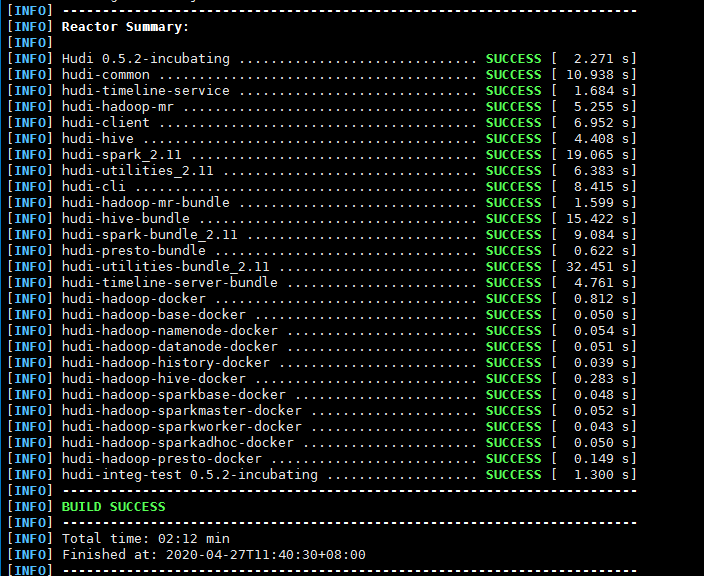Click the '32.451 s' build time value
Screen dimensions: 704x576
[x=598, y=267]
